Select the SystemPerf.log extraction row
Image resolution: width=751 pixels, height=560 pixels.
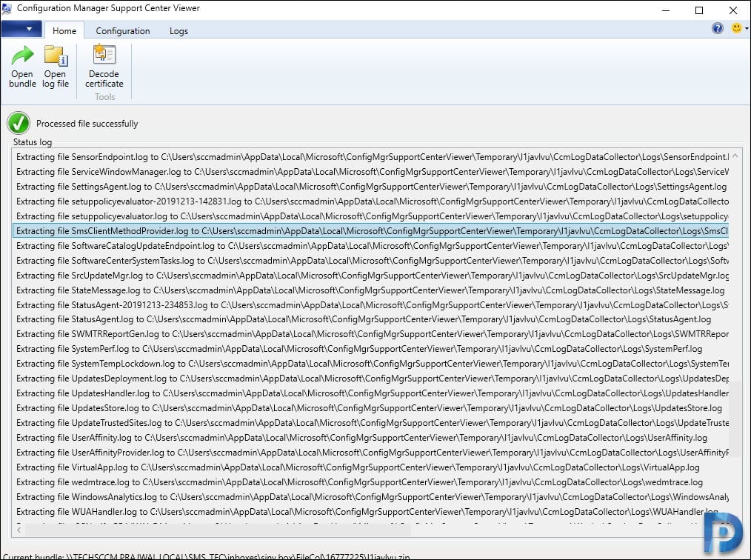(x=371, y=349)
